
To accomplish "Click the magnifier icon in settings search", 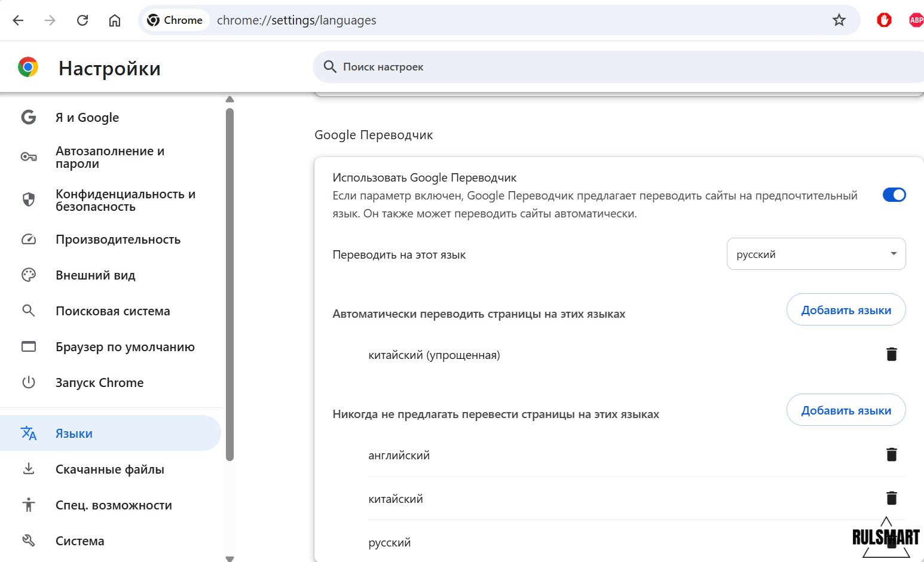I will [x=330, y=67].
